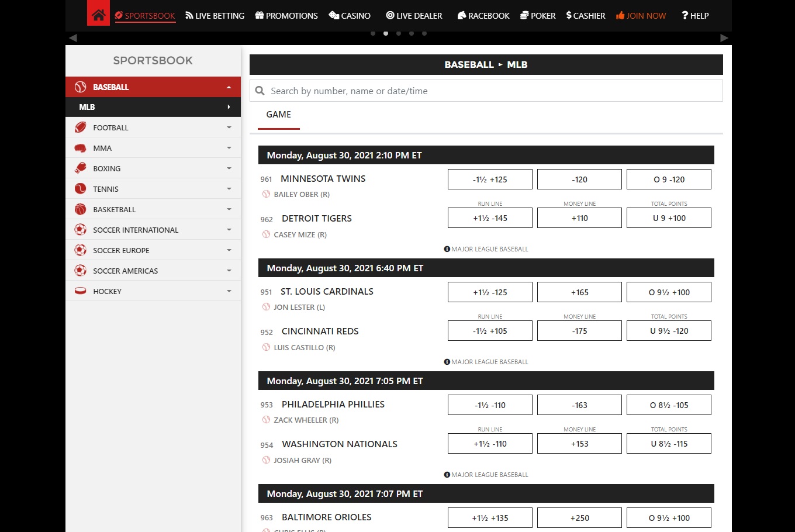Click the football icon in the sidebar
Image resolution: width=795 pixels, height=532 pixels.
click(x=81, y=127)
